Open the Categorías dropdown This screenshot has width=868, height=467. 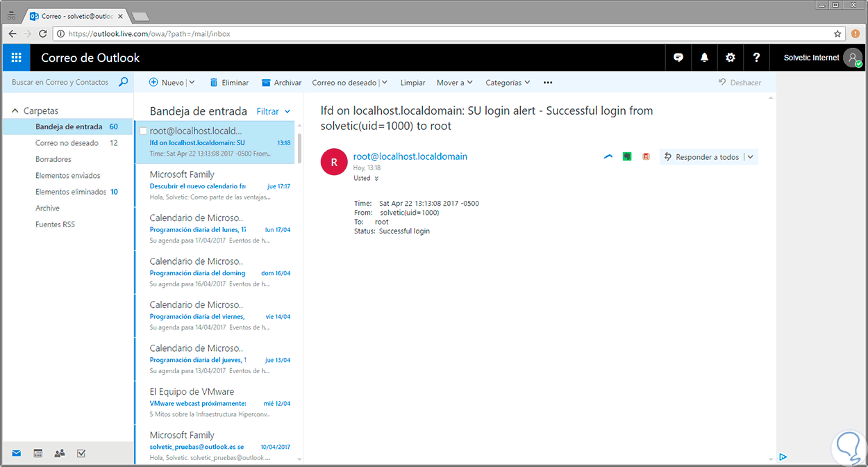point(508,83)
